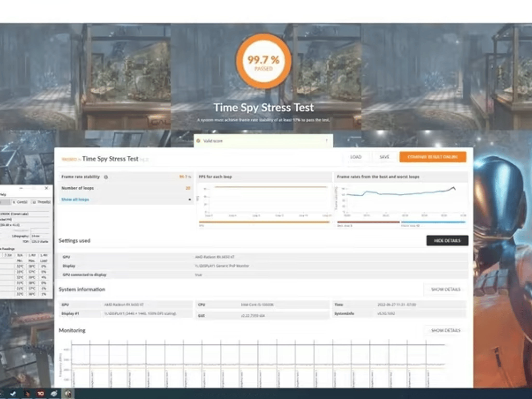Screen dimensions: 532x399
Task: Click the dark red best loop legend bar
Action: tap(368, 222)
